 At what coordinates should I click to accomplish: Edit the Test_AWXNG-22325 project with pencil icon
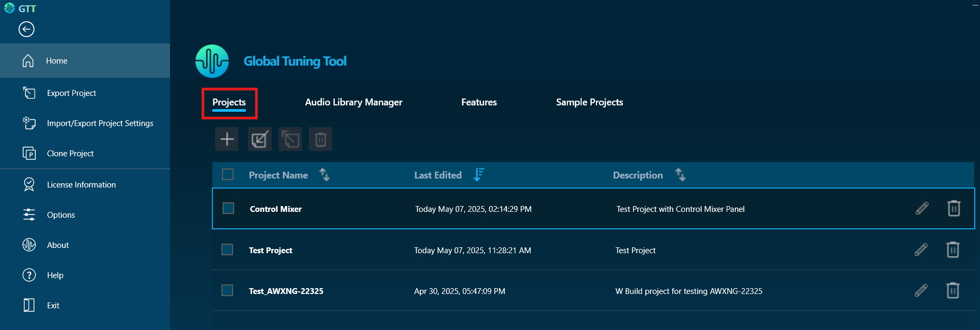coord(921,291)
